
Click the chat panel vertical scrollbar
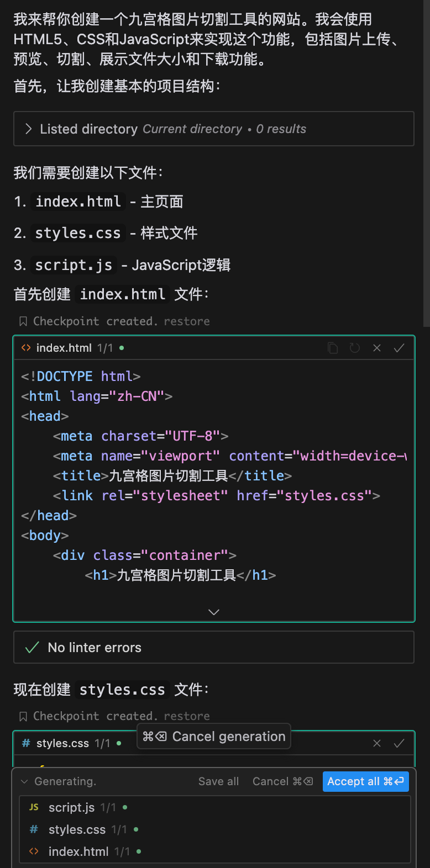[426, 166]
